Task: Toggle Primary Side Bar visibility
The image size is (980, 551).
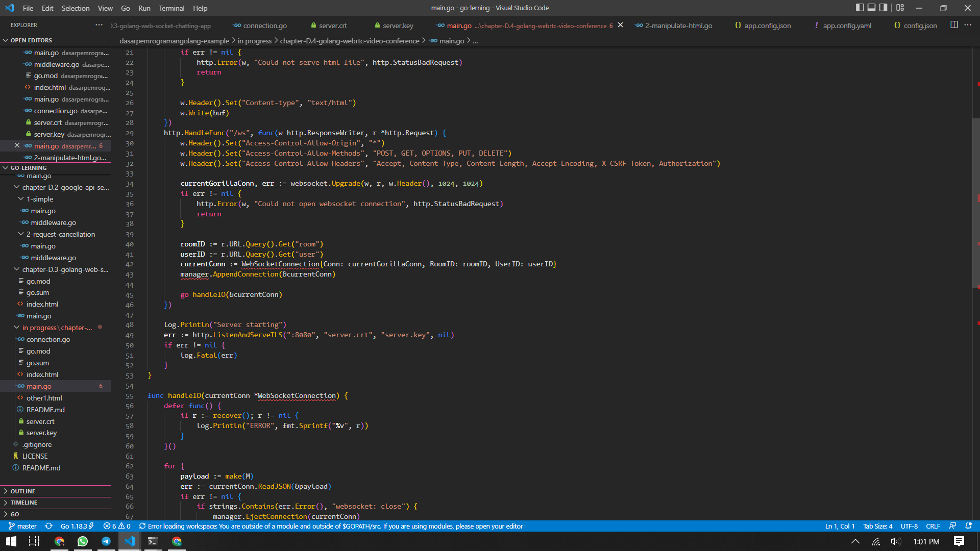Action: pos(860,8)
